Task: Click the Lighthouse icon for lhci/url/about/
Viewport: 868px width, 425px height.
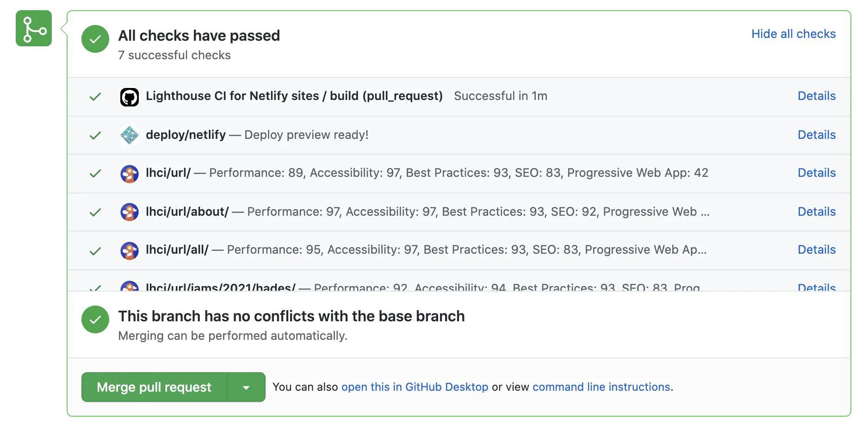Action: pos(130,212)
